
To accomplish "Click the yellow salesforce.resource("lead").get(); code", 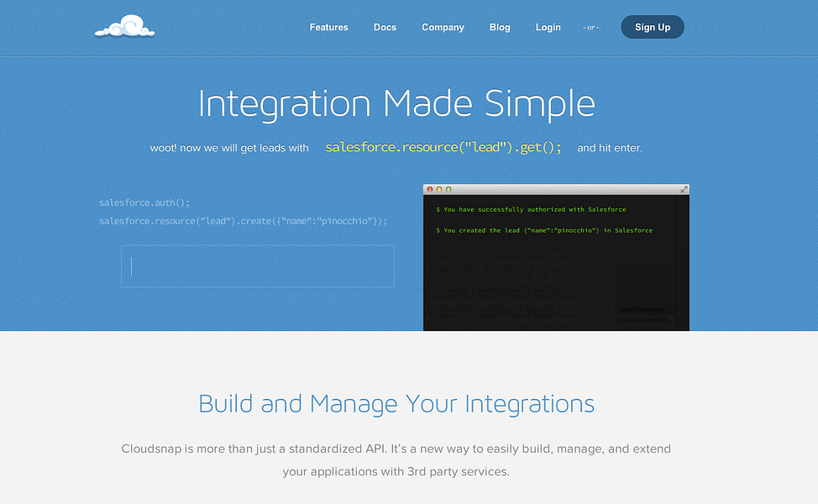I will tap(443, 148).
